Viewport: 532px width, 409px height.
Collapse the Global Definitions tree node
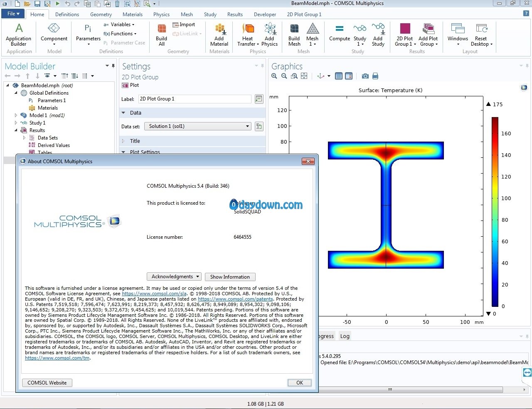click(x=16, y=93)
